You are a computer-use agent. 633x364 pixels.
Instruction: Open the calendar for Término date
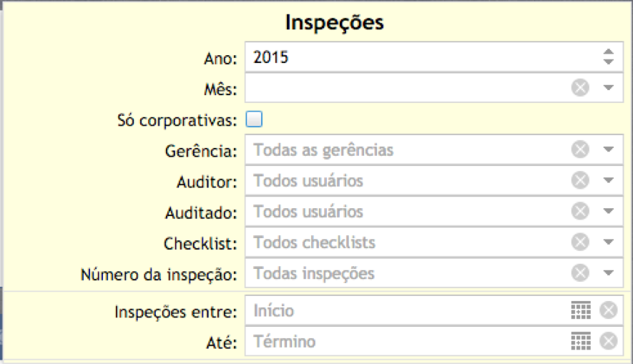[581, 341]
